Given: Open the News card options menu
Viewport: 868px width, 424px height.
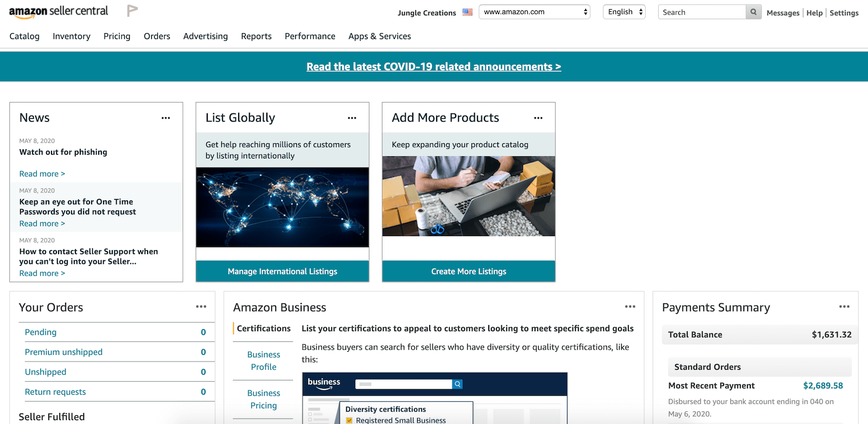Looking at the screenshot, I should coord(166,118).
